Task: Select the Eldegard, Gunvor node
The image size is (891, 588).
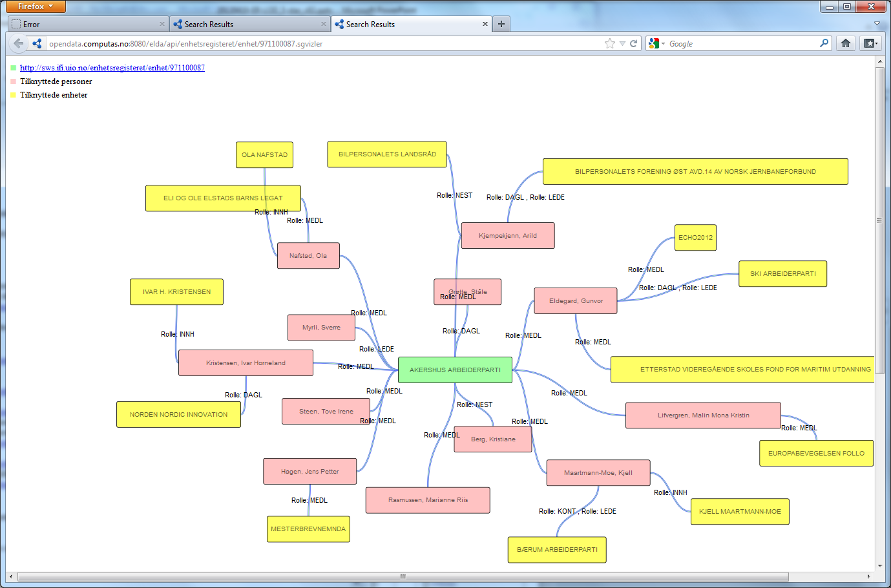Action: tap(576, 301)
